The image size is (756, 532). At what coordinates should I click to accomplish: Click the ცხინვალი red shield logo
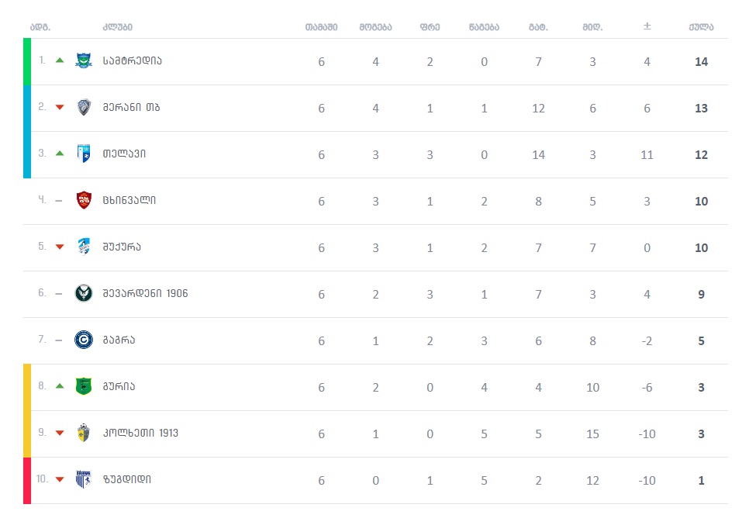pyautogui.click(x=83, y=200)
